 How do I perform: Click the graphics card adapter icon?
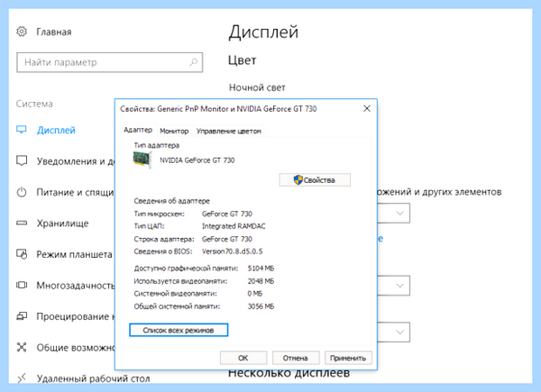[x=142, y=160]
